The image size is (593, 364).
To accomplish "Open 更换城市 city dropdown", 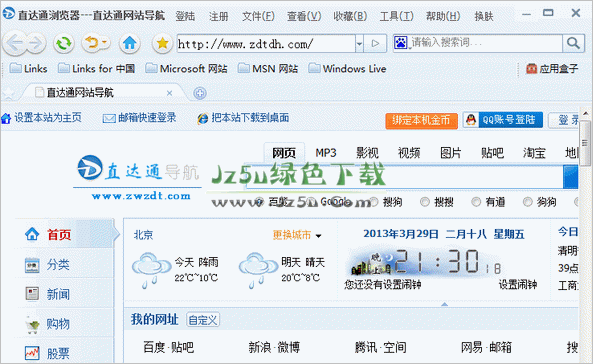I will tap(297, 235).
